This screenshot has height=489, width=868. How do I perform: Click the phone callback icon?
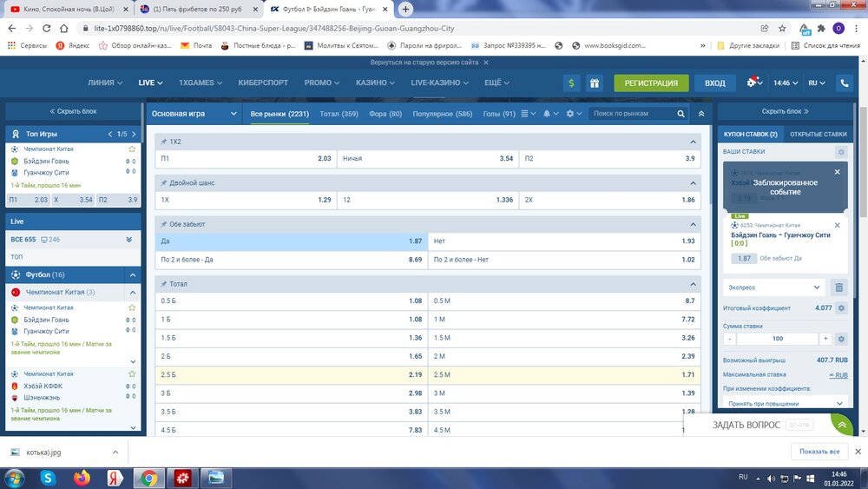click(x=845, y=83)
